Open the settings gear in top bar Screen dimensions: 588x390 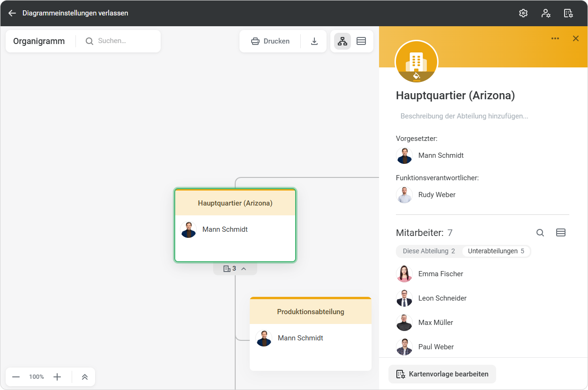(523, 13)
